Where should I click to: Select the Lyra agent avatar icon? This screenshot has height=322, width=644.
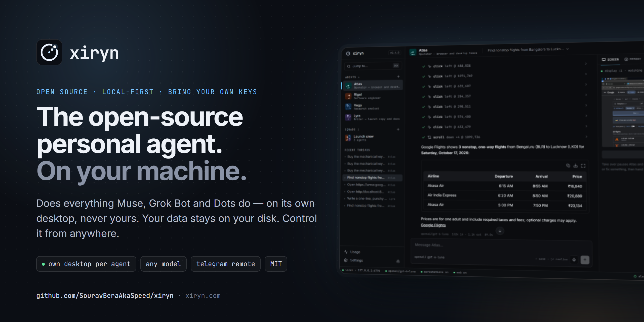[x=348, y=117]
